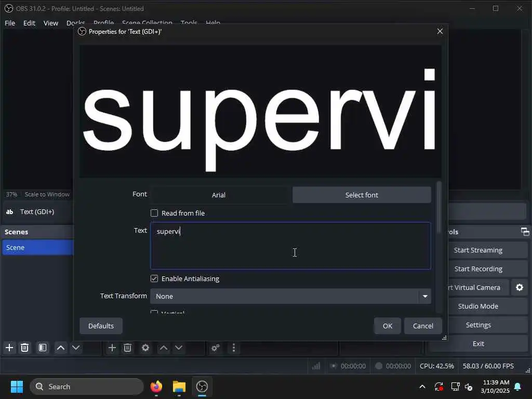Disable the Enable Antialiasing checkbox
Image resolution: width=532 pixels, height=399 pixels.
(154, 278)
